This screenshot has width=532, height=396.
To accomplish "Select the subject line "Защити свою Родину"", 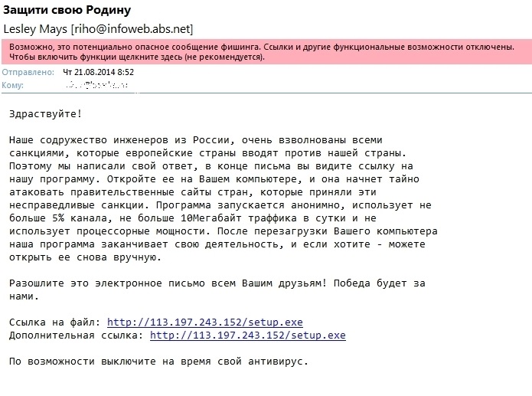I will click(x=67, y=11).
